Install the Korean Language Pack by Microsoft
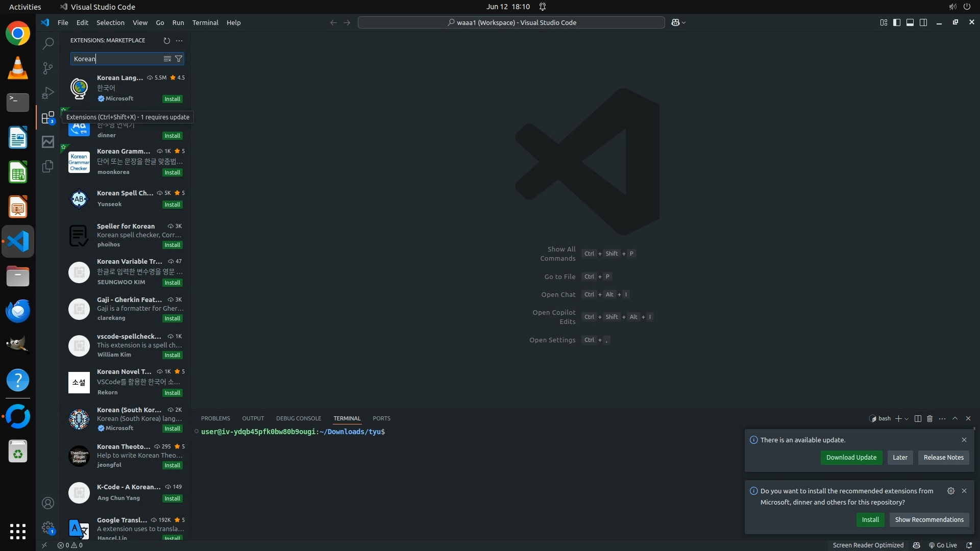The image size is (980, 551). click(x=172, y=99)
